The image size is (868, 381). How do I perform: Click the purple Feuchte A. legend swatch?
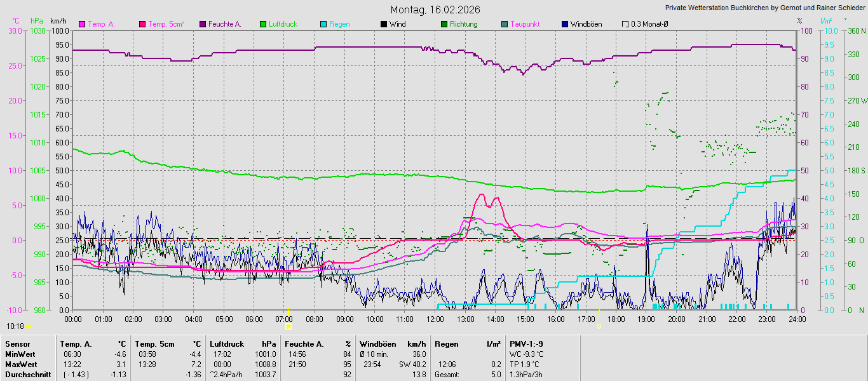pos(203,24)
